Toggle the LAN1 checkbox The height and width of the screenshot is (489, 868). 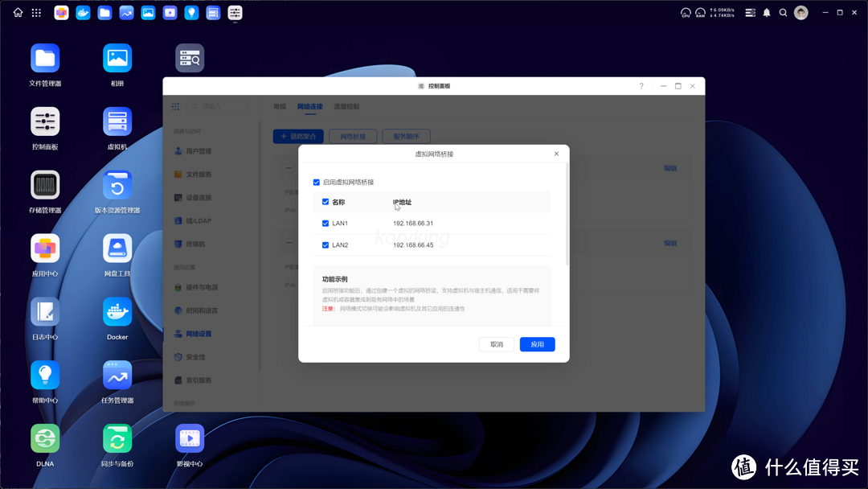coord(325,224)
